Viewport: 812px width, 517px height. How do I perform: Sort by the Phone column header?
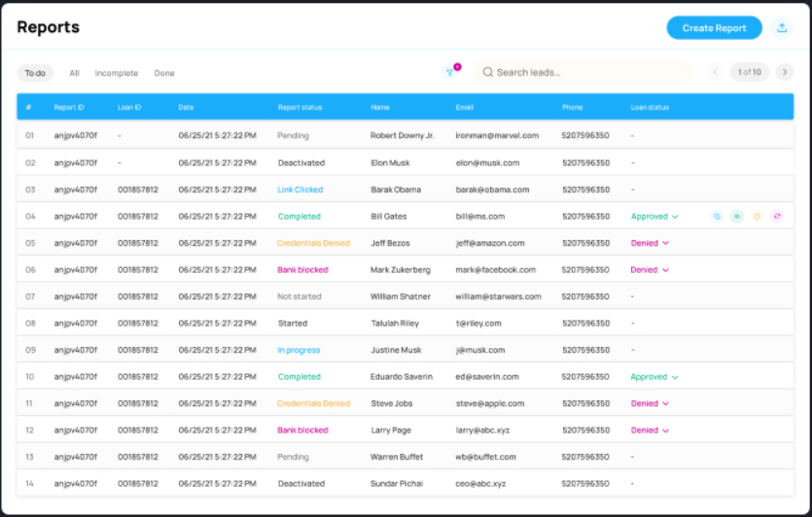(573, 107)
